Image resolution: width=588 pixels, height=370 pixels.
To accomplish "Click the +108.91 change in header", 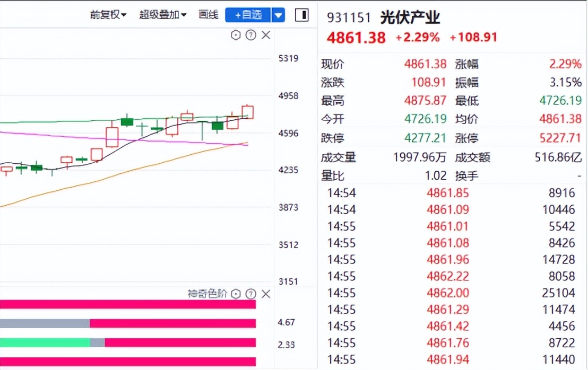I will pyautogui.click(x=473, y=38).
